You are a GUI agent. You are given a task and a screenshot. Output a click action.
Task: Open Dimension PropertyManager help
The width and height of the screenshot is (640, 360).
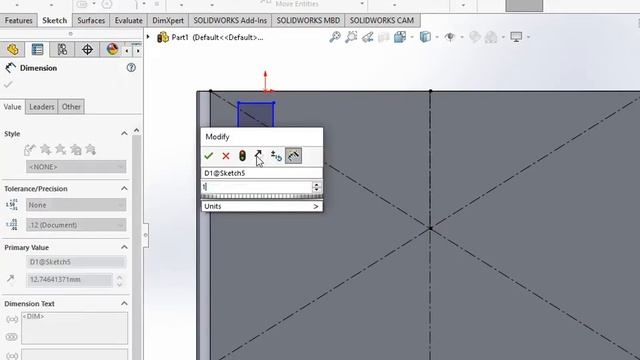131,68
